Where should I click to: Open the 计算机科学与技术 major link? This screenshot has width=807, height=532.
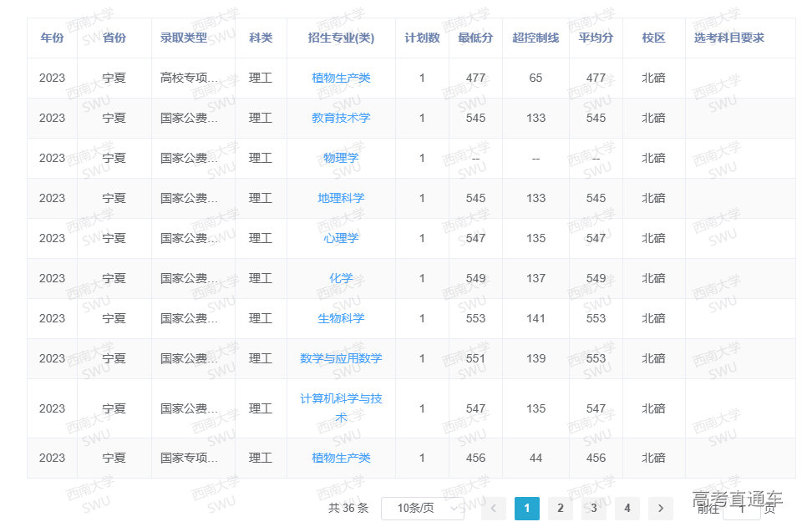pos(341,408)
